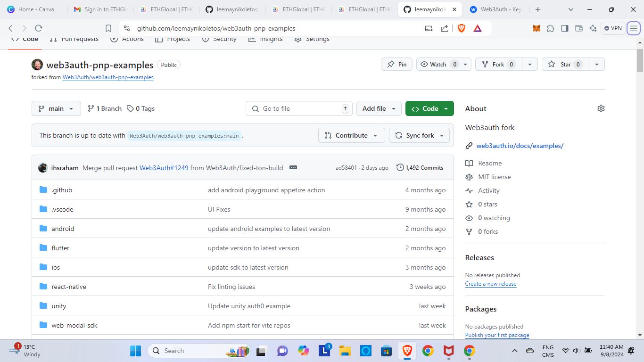Toggle the browser sidebar panel icon
The height and width of the screenshot is (362, 644).
(565, 28)
